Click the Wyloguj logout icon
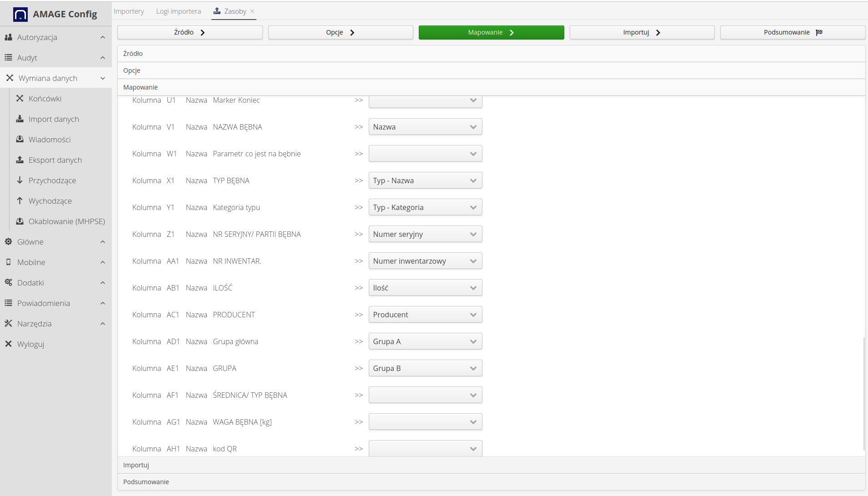 (x=8, y=344)
